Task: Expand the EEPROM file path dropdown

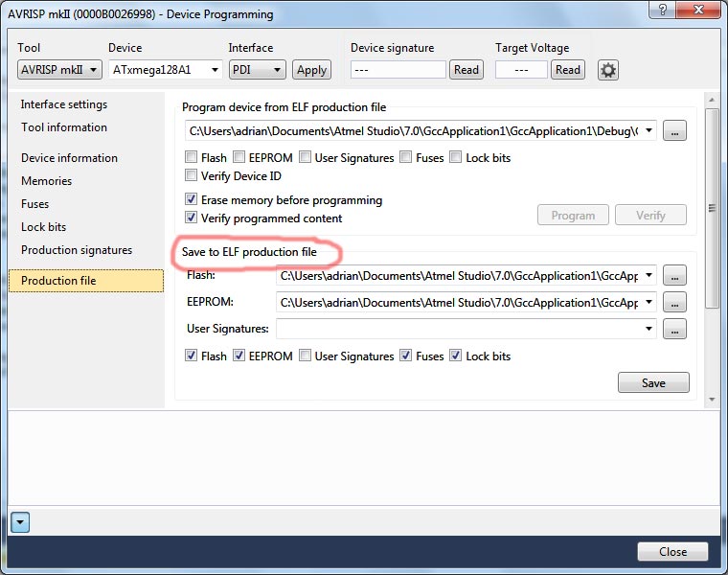Action: tap(648, 303)
